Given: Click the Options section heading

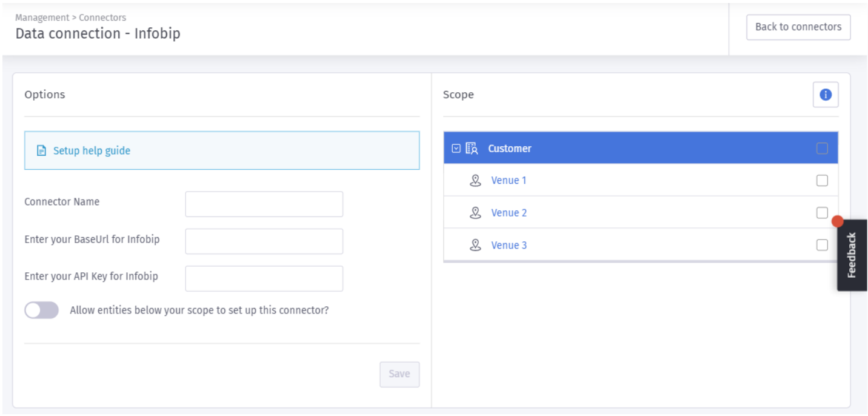Looking at the screenshot, I should click(44, 95).
